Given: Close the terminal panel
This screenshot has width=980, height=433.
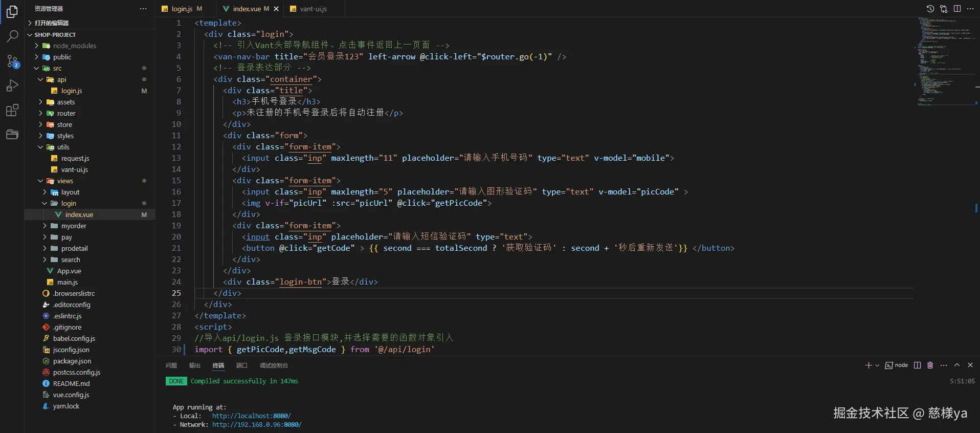Looking at the screenshot, I should click(970, 365).
